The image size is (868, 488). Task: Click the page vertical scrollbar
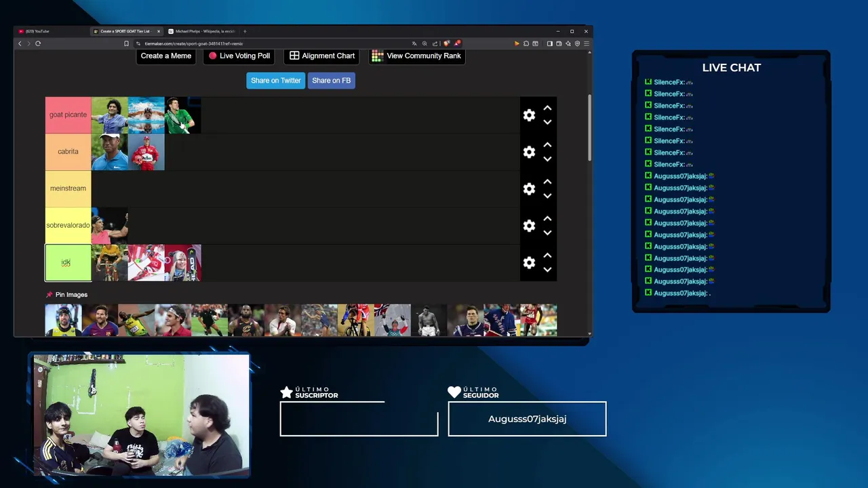(589, 129)
